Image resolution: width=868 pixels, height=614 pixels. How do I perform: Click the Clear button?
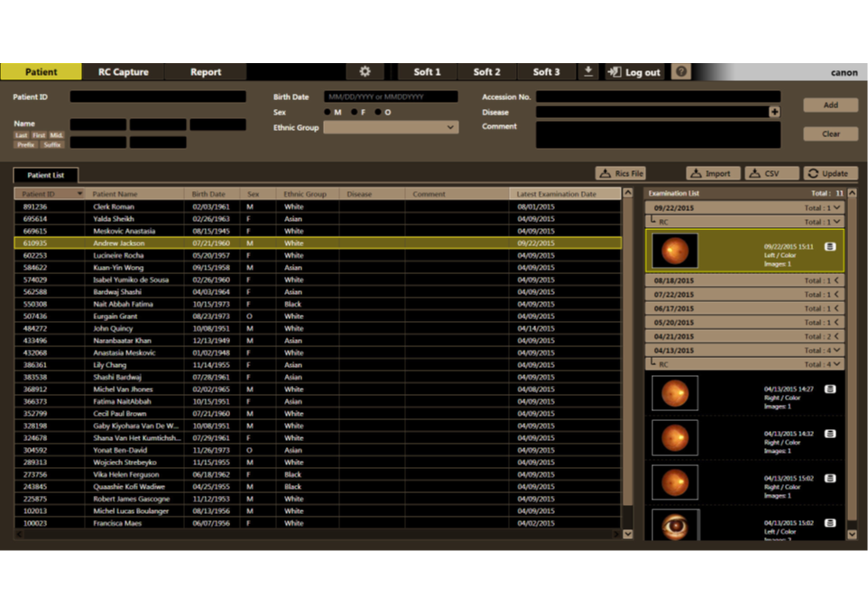click(x=830, y=133)
